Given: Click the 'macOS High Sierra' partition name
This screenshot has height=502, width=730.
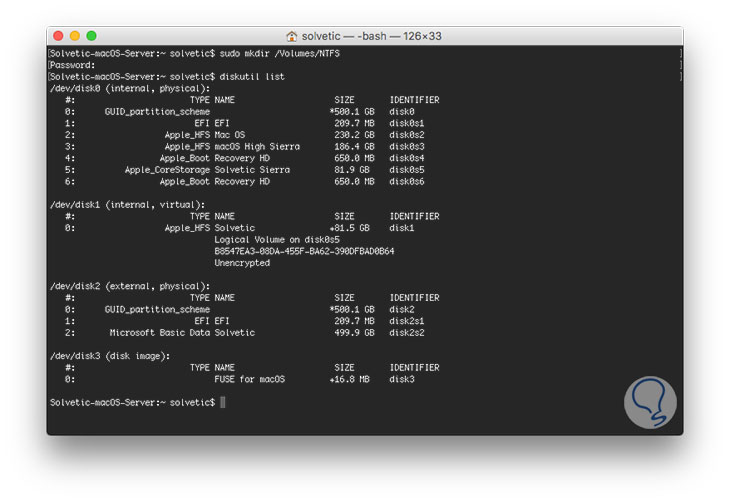Looking at the screenshot, I should 257,147.
